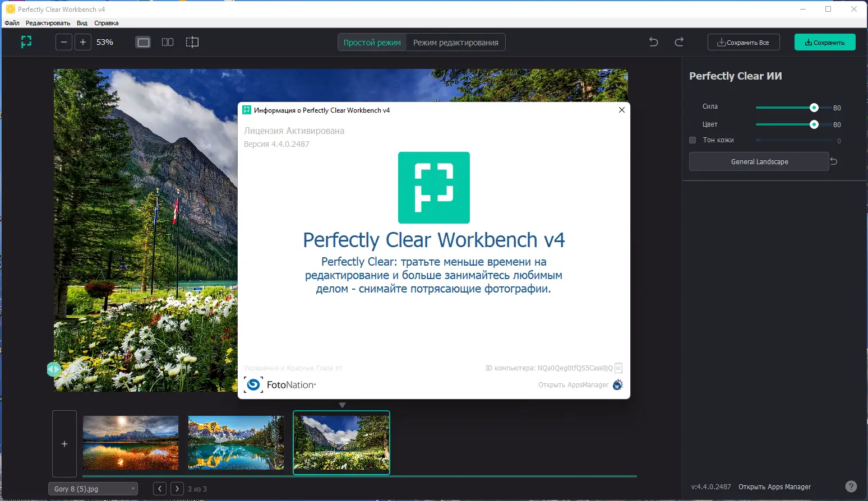The image size is (868, 501).
Task: Add images with the plus tile
Action: click(x=64, y=444)
